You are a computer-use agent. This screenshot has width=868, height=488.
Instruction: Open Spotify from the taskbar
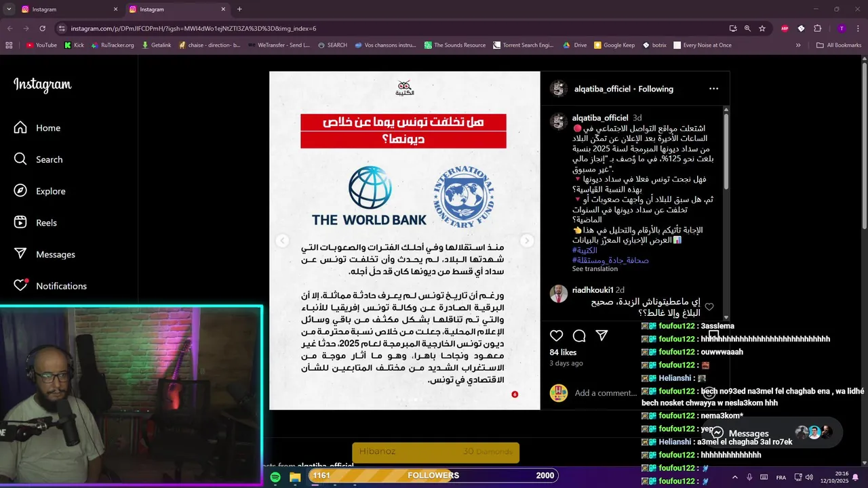click(x=275, y=477)
